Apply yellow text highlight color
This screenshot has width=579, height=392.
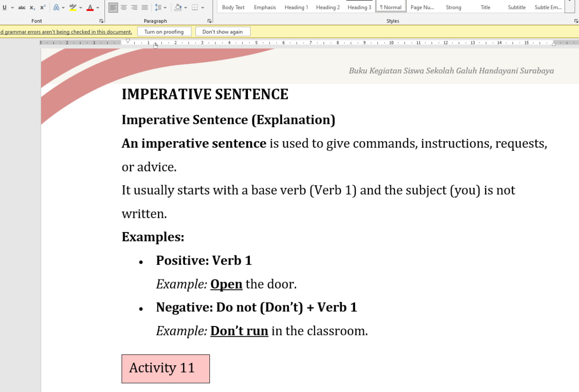point(73,7)
